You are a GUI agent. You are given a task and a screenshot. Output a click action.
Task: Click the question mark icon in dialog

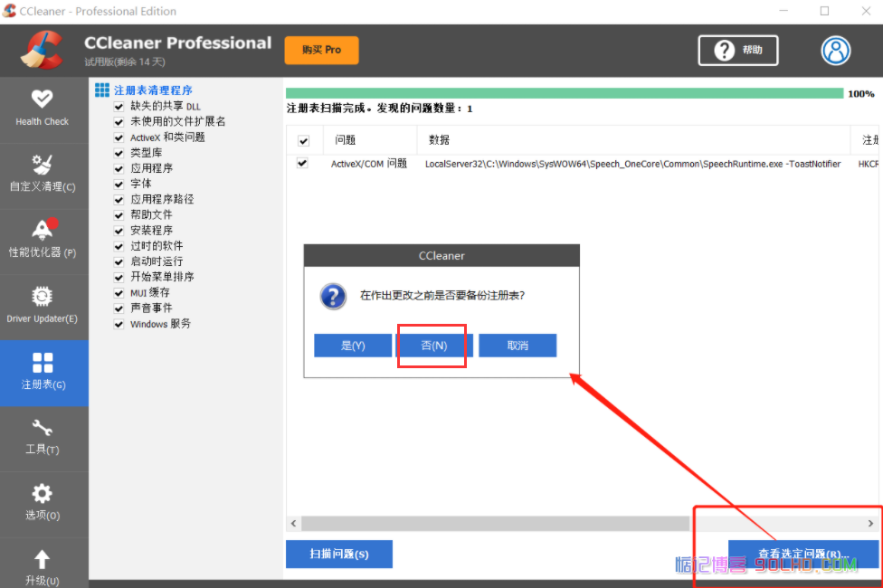coord(333,296)
